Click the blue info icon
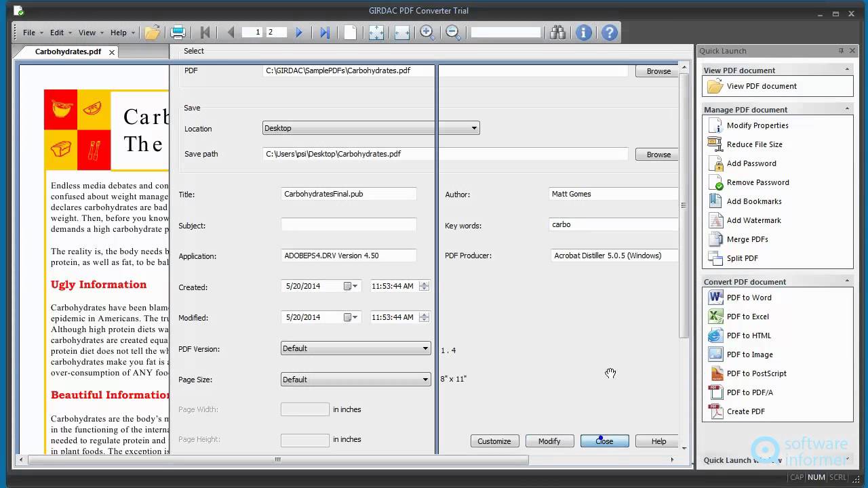 coord(584,32)
